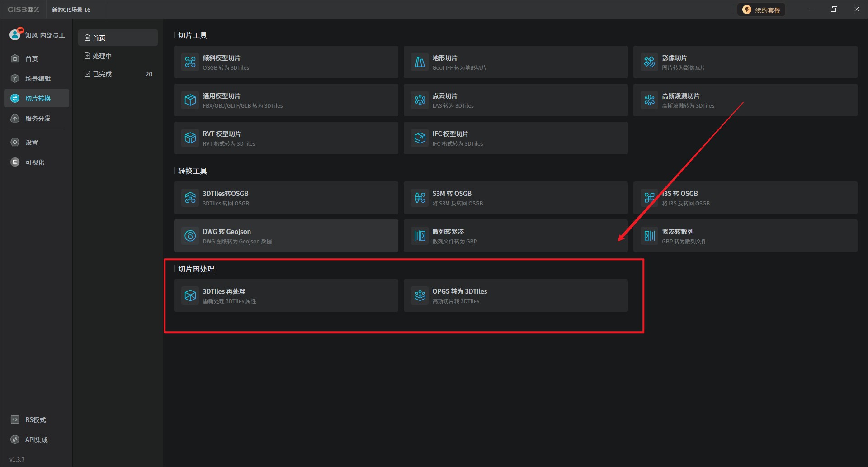Screen dimensions: 868x467
Task: Launch the S3M 转 OSGB converter
Action: tap(515, 198)
